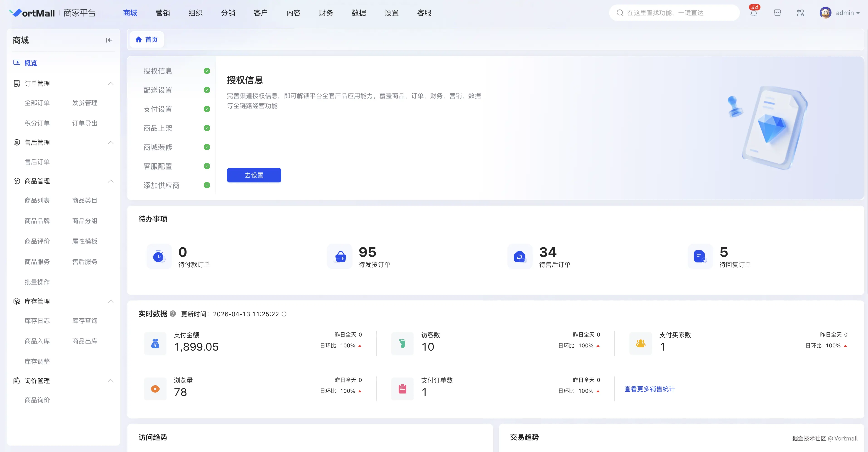Open the store icon in header
This screenshot has height=452, width=868.
coord(777,13)
